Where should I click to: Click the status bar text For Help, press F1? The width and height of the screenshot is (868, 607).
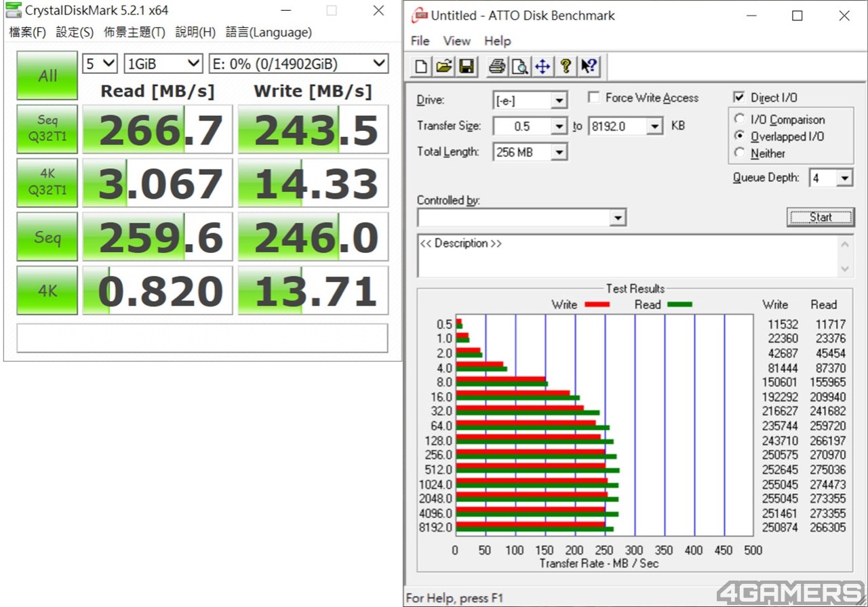coord(455,598)
